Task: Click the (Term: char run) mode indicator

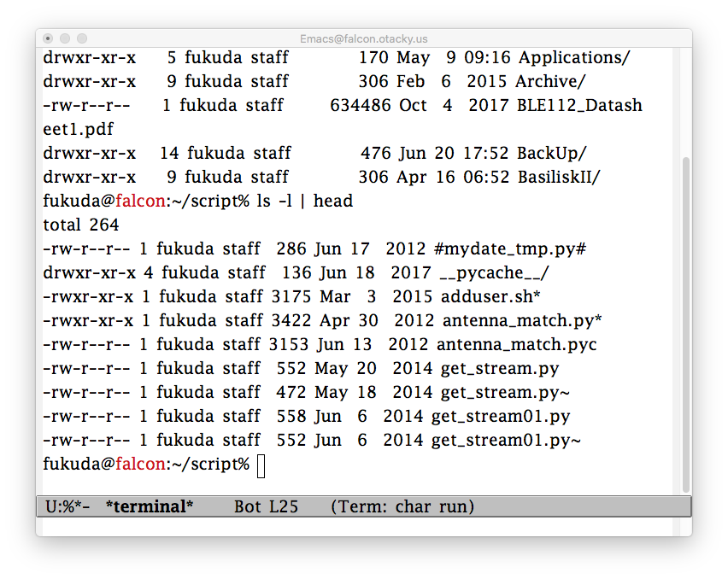Action: [402, 506]
